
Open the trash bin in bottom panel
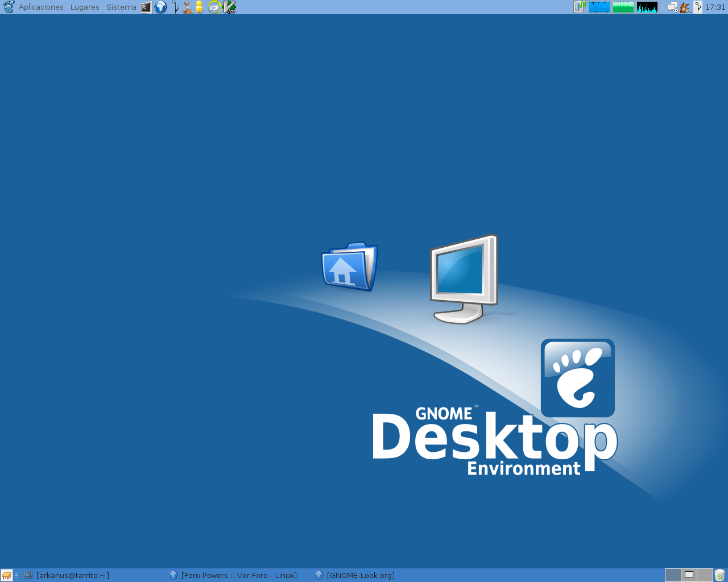(x=720, y=575)
